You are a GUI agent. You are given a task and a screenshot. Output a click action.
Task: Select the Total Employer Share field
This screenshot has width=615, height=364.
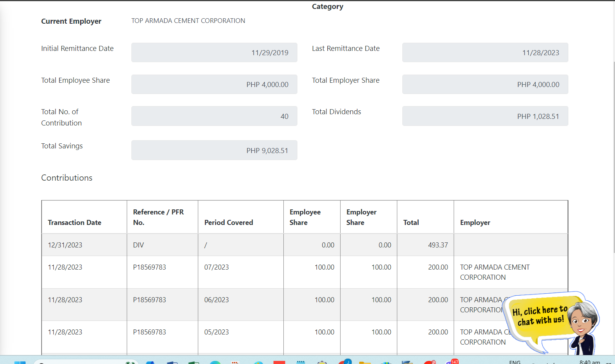coord(485,84)
